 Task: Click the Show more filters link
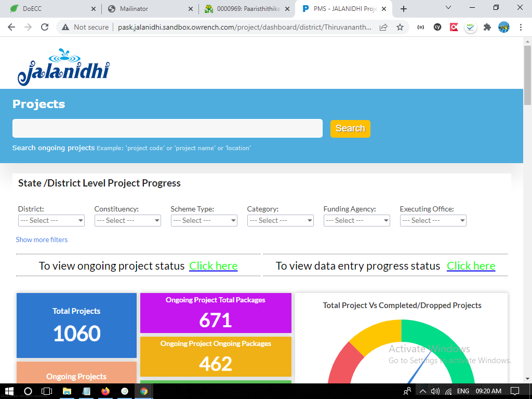pos(42,240)
